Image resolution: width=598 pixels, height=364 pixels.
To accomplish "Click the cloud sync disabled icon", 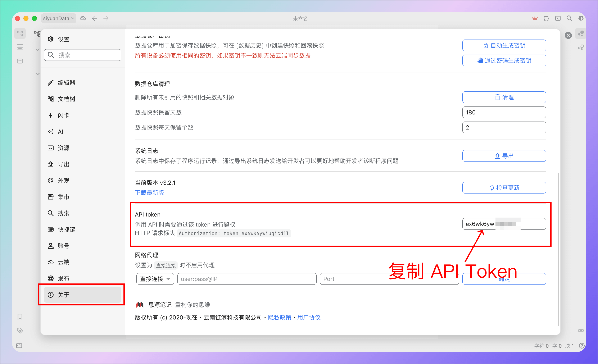I will 83,18.
